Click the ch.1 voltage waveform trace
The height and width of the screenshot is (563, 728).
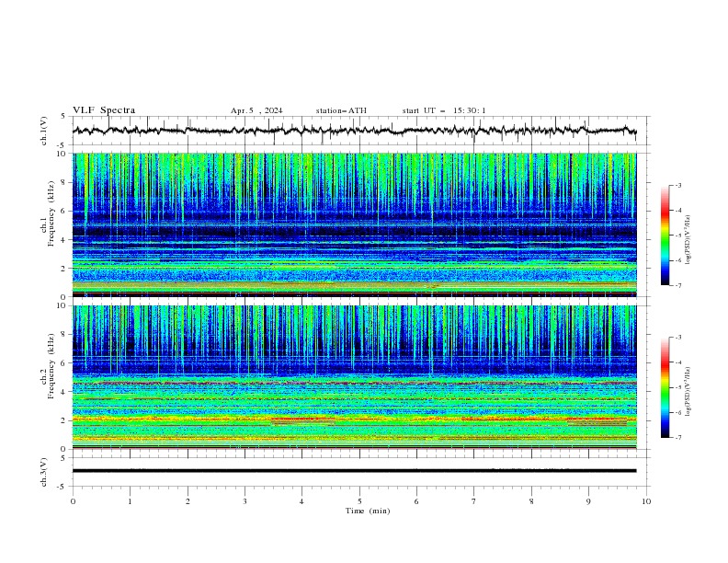click(354, 131)
